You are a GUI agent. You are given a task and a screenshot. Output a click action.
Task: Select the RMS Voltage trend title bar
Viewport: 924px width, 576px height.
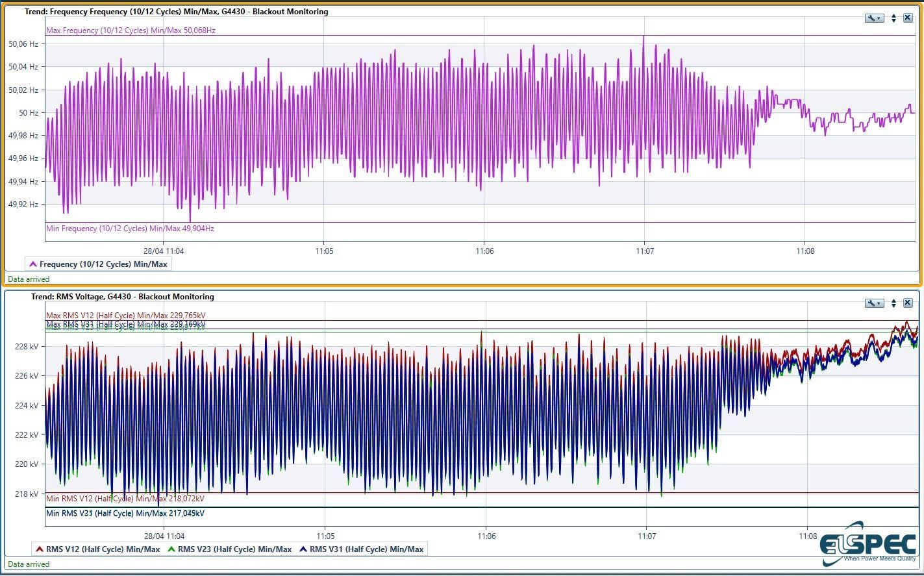[x=123, y=297]
